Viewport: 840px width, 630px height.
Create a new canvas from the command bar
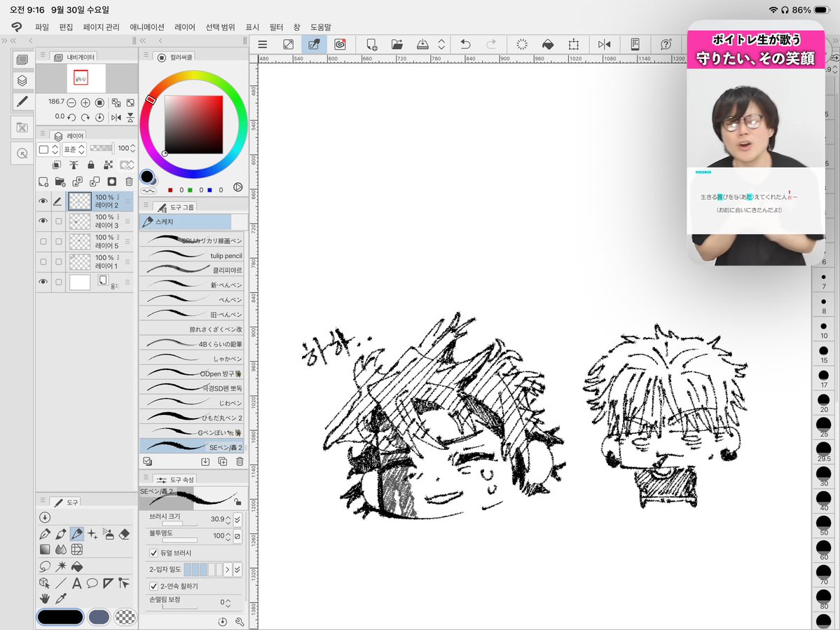[x=371, y=44]
